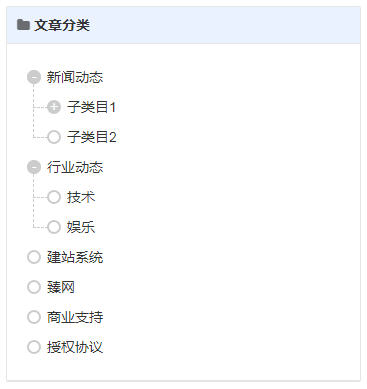Image resolution: width=367 pixels, height=389 pixels.
Task: Open the 子类目1 subcategory label
Action: click(91, 107)
